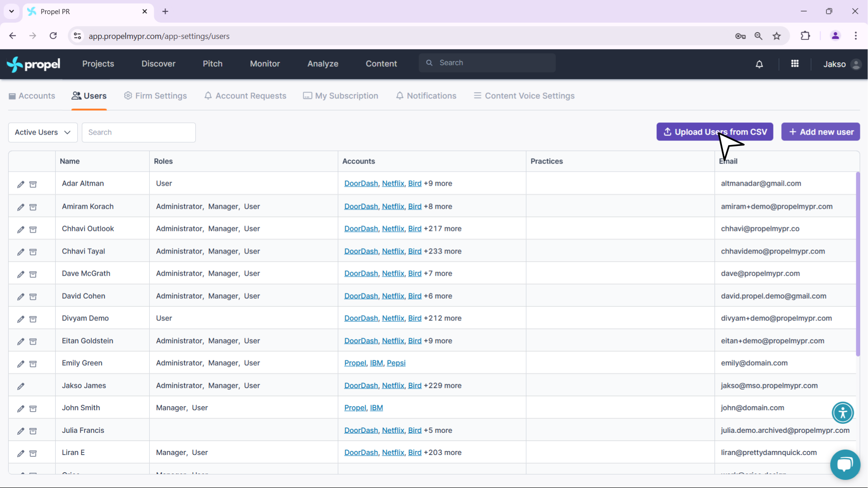868x488 pixels.
Task: Archive Adar Altman user
Action: point(33,184)
